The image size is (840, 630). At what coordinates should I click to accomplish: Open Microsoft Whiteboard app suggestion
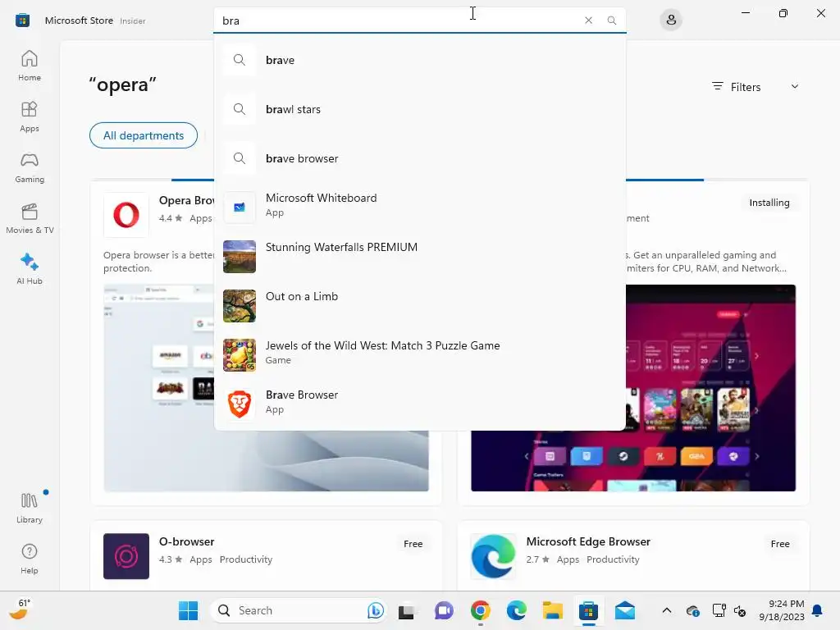pyautogui.click(x=419, y=206)
